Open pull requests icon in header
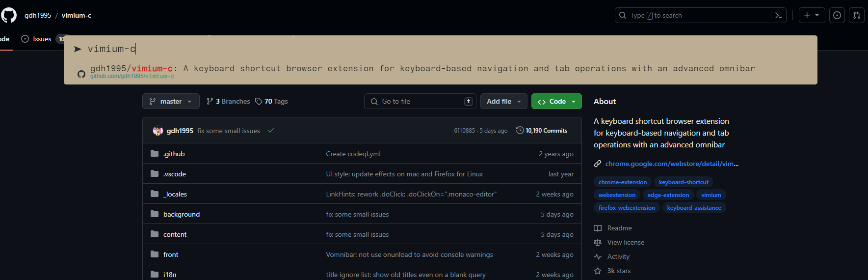The width and height of the screenshot is (868, 280). [857, 15]
